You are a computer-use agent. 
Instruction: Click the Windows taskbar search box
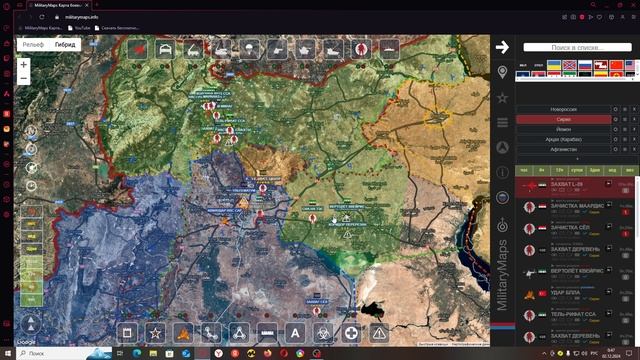click(64, 353)
